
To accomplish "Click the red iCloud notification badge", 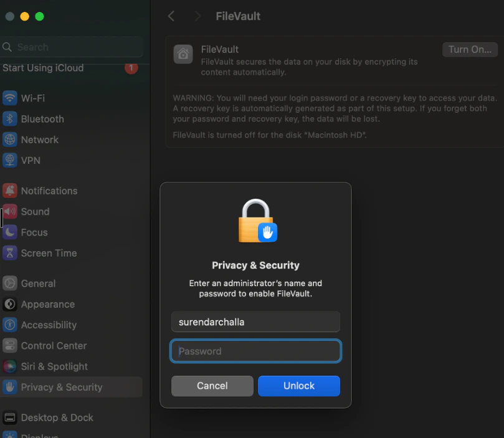I will (131, 68).
